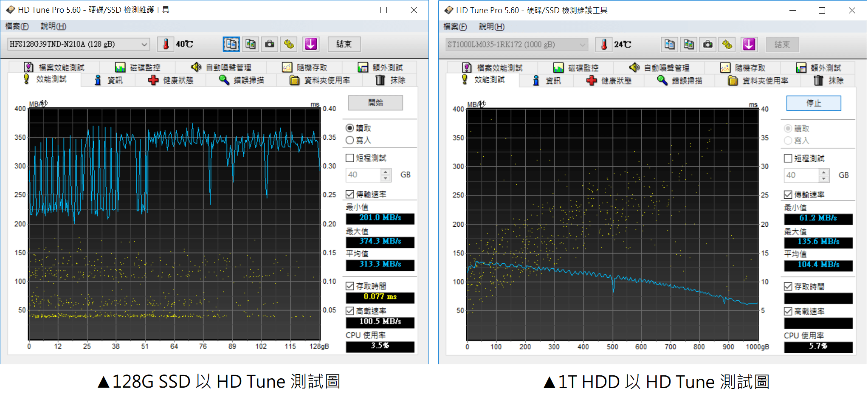This screenshot has height=397, width=868.
Task: Minimize the right HD Tune Pro window
Action: tap(792, 10)
